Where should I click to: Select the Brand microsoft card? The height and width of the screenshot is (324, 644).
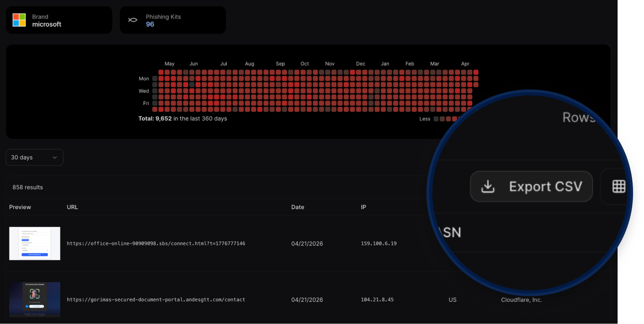click(x=59, y=20)
